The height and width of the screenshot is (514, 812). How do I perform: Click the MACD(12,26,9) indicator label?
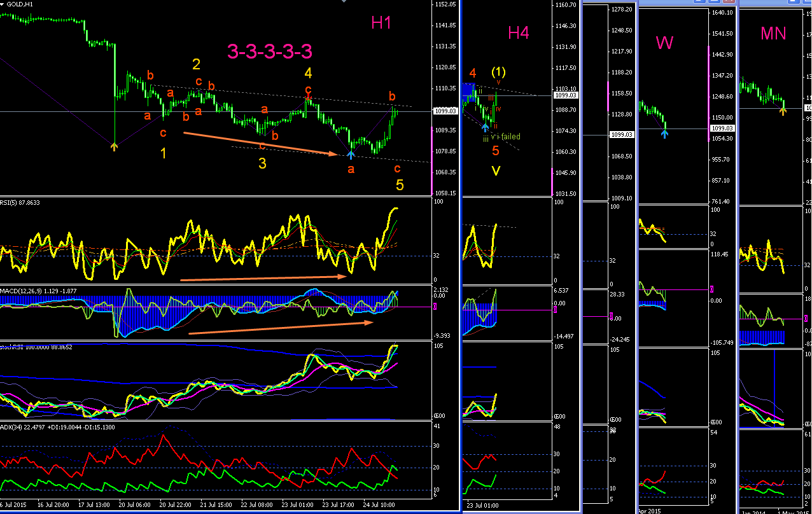(x=39, y=290)
